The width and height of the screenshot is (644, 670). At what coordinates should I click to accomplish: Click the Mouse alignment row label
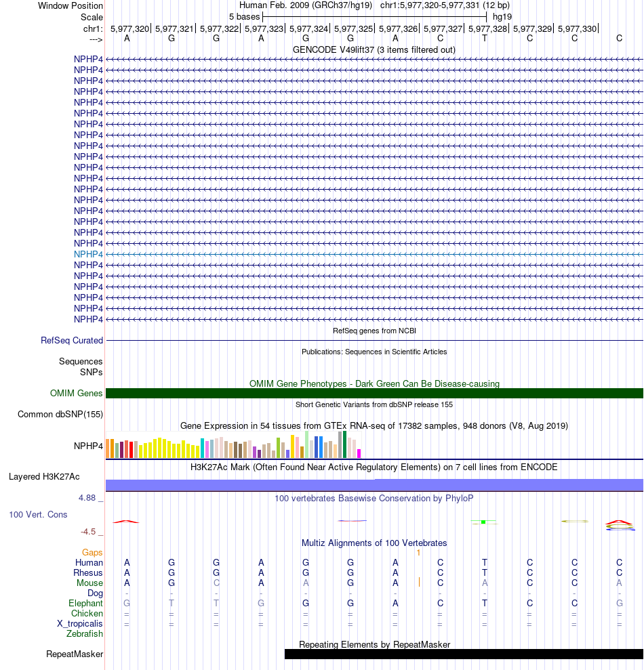[89, 583]
